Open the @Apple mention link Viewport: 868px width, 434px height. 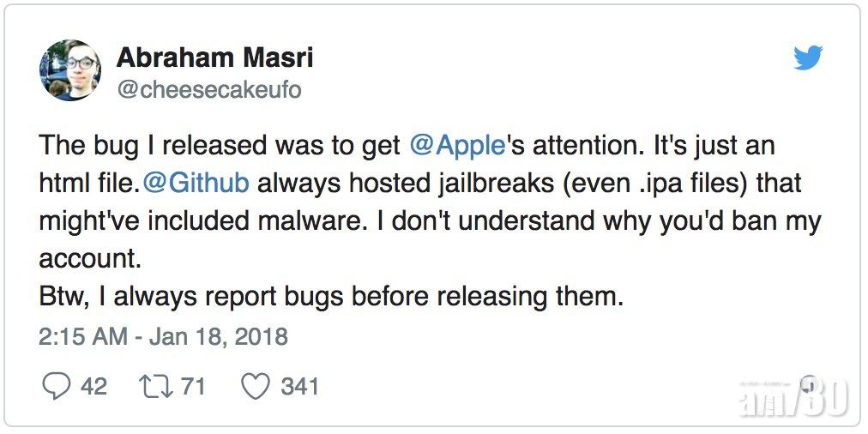coord(457,145)
